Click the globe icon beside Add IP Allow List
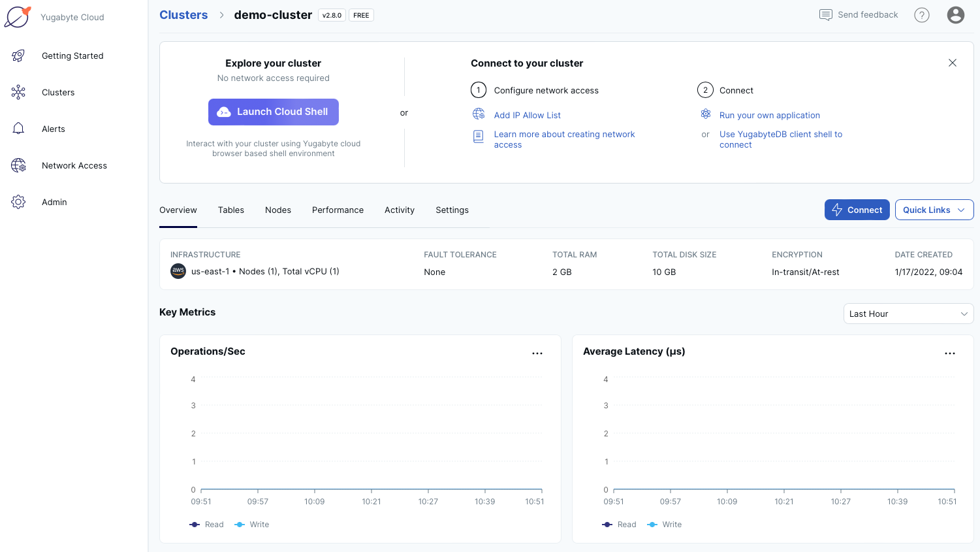 click(x=479, y=114)
